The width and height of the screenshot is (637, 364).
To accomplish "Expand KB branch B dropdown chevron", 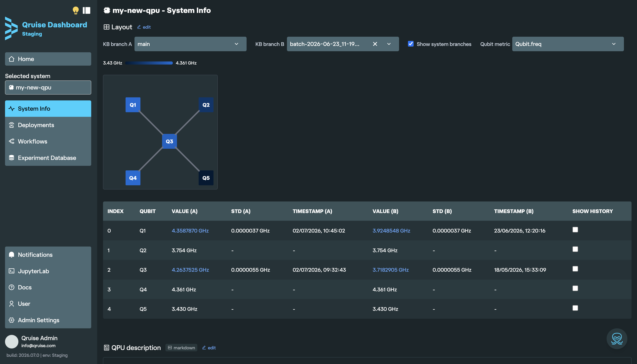I will click(389, 44).
